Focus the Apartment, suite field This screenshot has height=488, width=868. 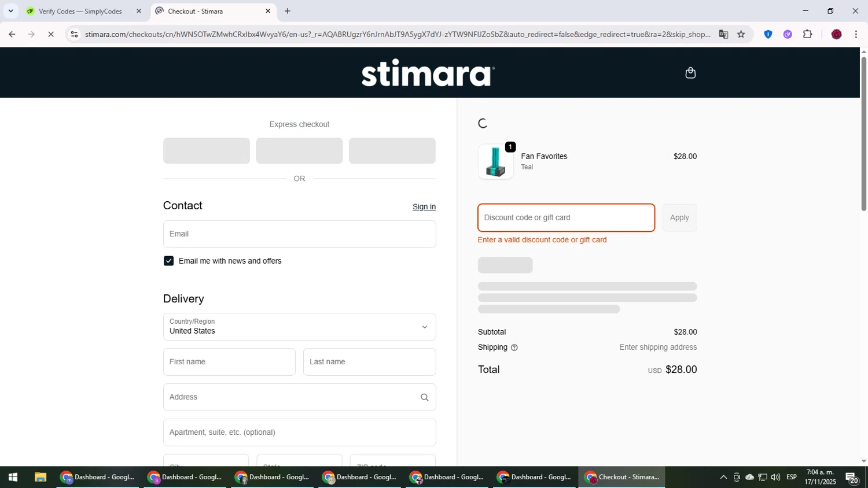point(299,432)
